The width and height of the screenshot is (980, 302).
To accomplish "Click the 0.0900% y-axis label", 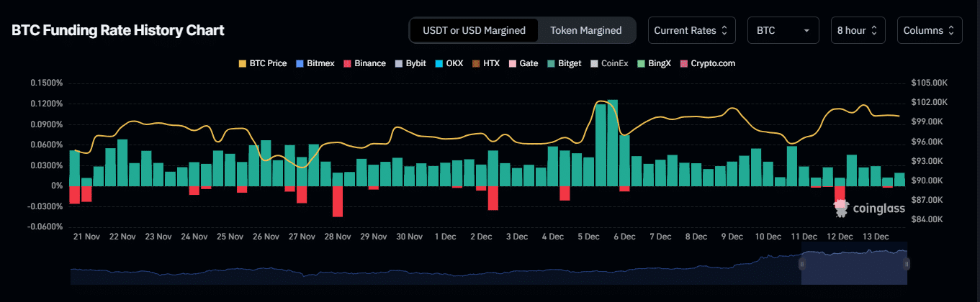I will pos(47,124).
